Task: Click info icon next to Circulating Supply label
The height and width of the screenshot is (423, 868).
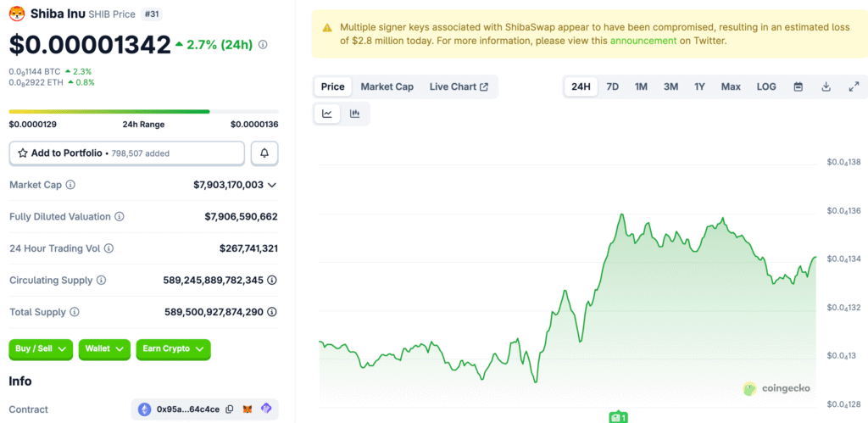Action: point(102,280)
